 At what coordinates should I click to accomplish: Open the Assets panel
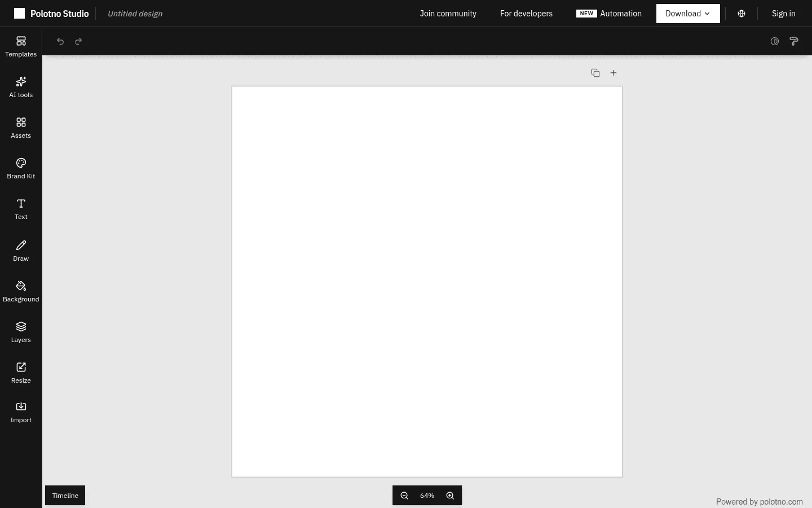pyautogui.click(x=21, y=128)
